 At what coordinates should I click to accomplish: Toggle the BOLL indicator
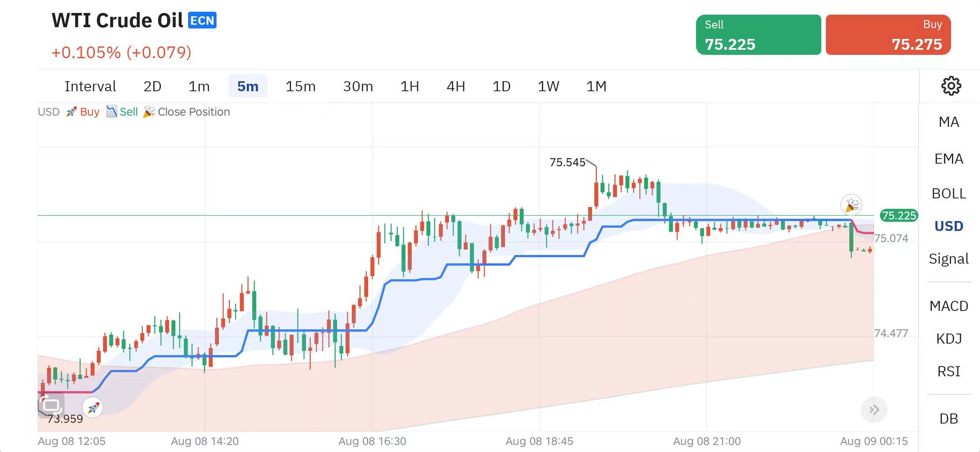coord(949,194)
